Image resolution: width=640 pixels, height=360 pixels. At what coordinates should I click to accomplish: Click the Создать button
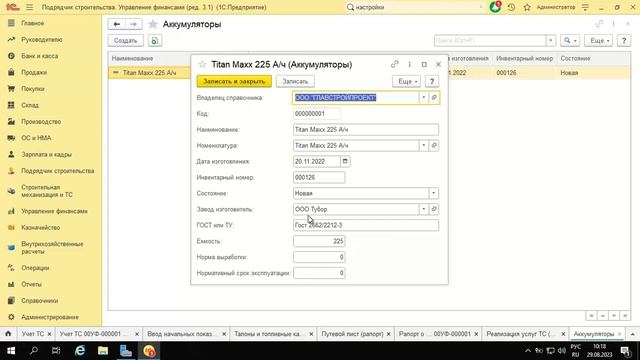tap(125, 40)
